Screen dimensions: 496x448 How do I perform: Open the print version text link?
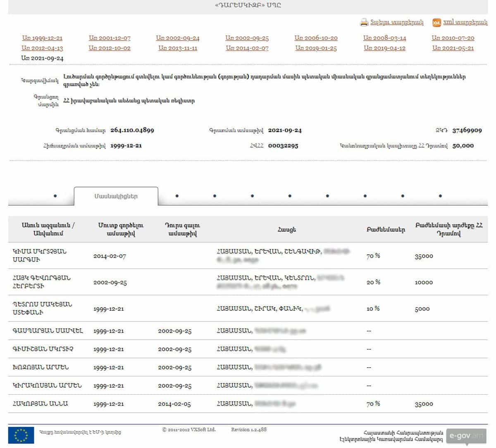click(397, 22)
